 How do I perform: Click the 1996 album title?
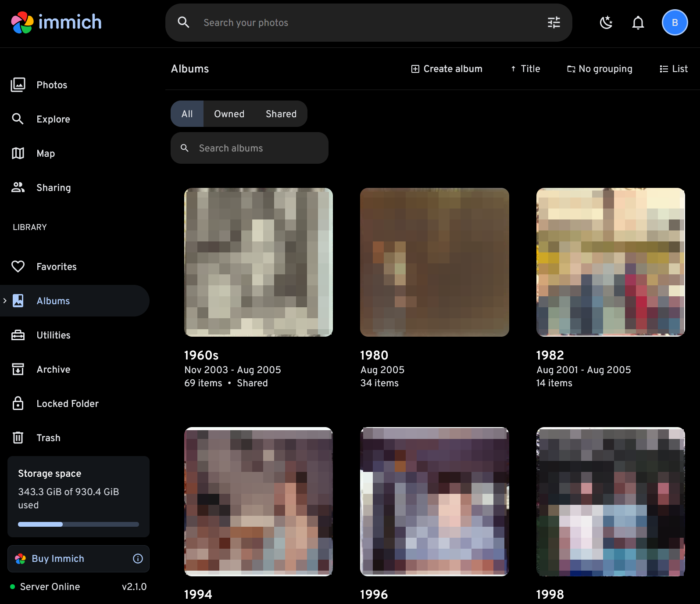[374, 594]
